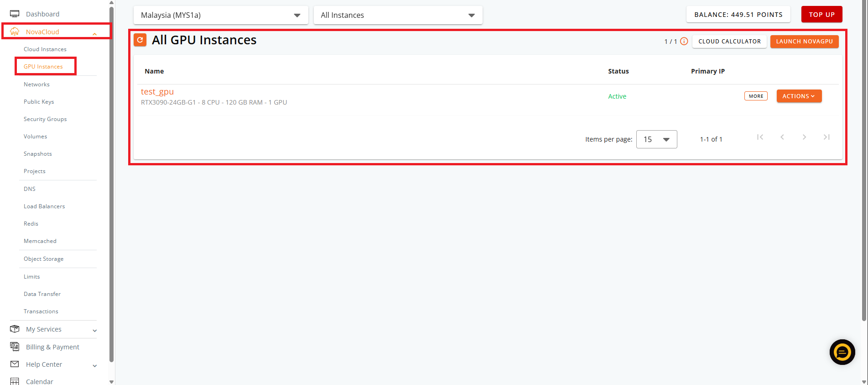Screen dimensions: 868x385
Task: Click the Dashboard label in sidebar
Action: coord(42,14)
